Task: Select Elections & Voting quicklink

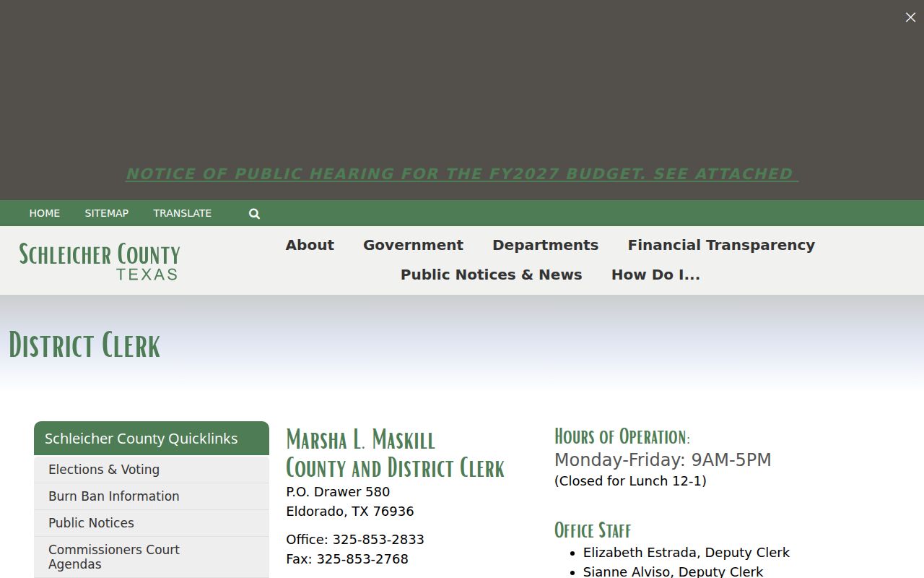Action: (152, 470)
